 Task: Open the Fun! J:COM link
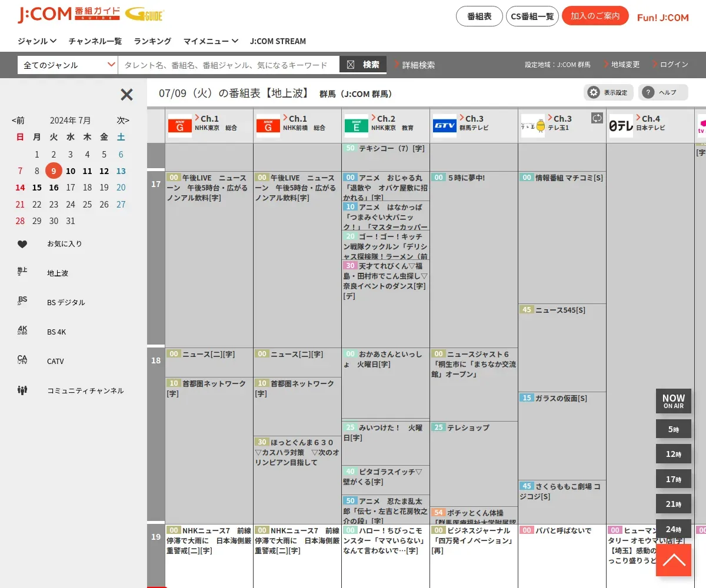coord(663,17)
